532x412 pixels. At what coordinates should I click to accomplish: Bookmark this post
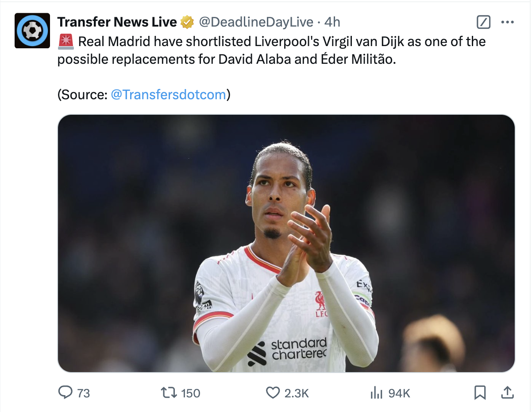coord(480,393)
